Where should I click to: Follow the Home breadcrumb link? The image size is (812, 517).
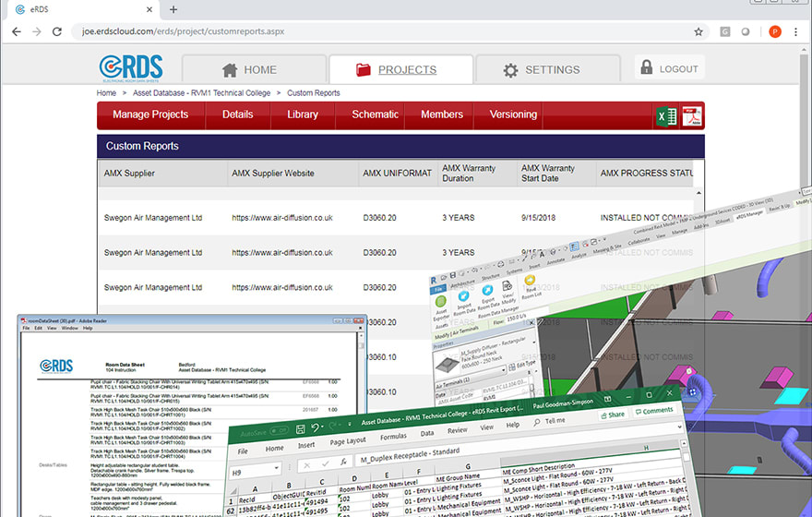106,92
